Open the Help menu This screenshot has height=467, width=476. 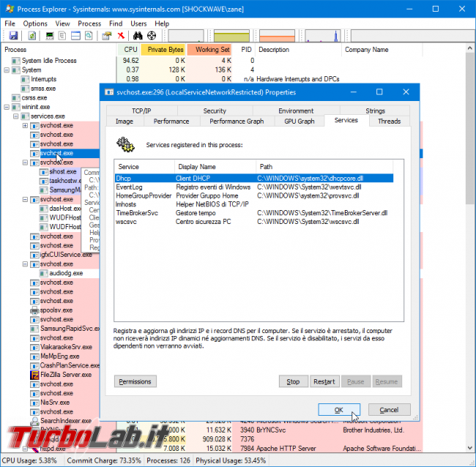coord(162,23)
